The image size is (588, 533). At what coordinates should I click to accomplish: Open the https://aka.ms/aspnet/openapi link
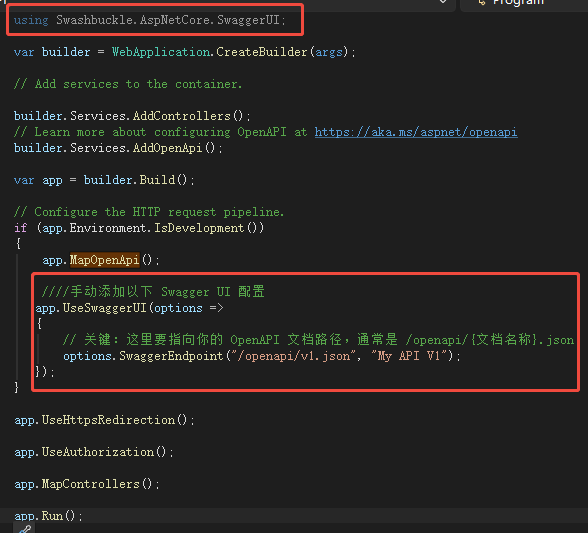coord(416,132)
